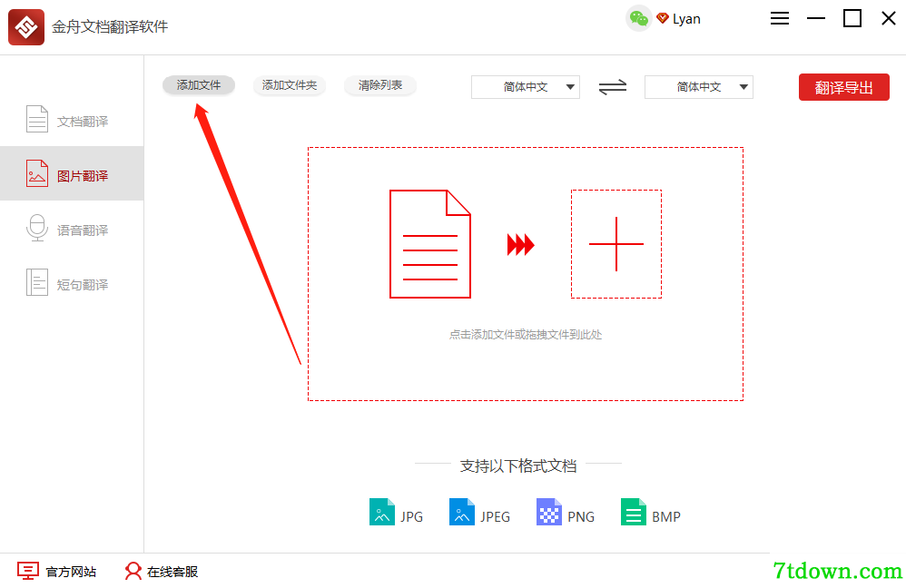Close the application window
The width and height of the screenshot is (906, 588).
click(889, 18)
